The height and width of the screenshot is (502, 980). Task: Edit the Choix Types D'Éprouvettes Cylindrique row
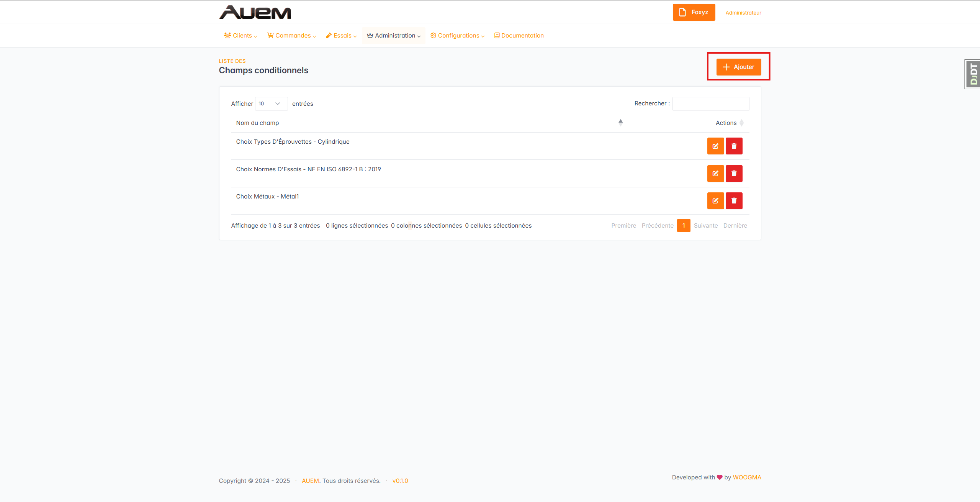click(x=715, y=146)
